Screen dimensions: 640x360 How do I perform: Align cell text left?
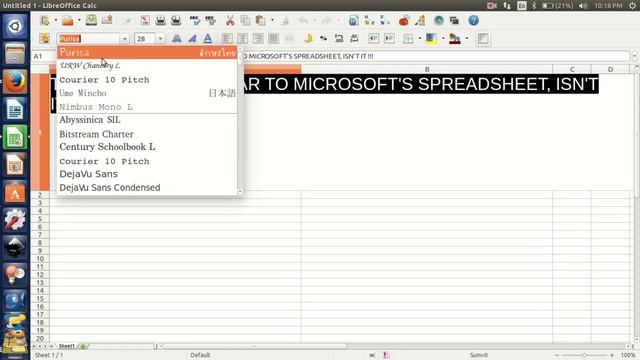[x=227, y=39]
